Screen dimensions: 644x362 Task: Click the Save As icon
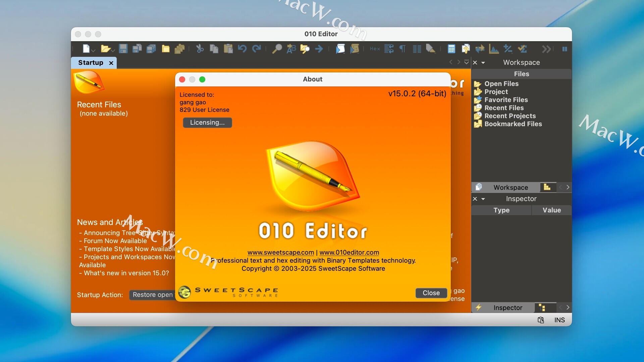(x=137, y=49)
